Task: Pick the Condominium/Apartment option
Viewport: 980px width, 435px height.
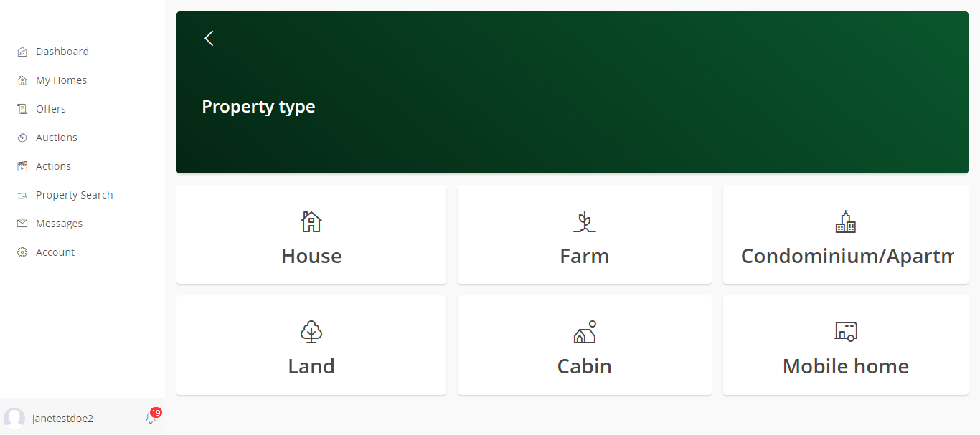Action: pyautogui.click(x=846, y=234)
